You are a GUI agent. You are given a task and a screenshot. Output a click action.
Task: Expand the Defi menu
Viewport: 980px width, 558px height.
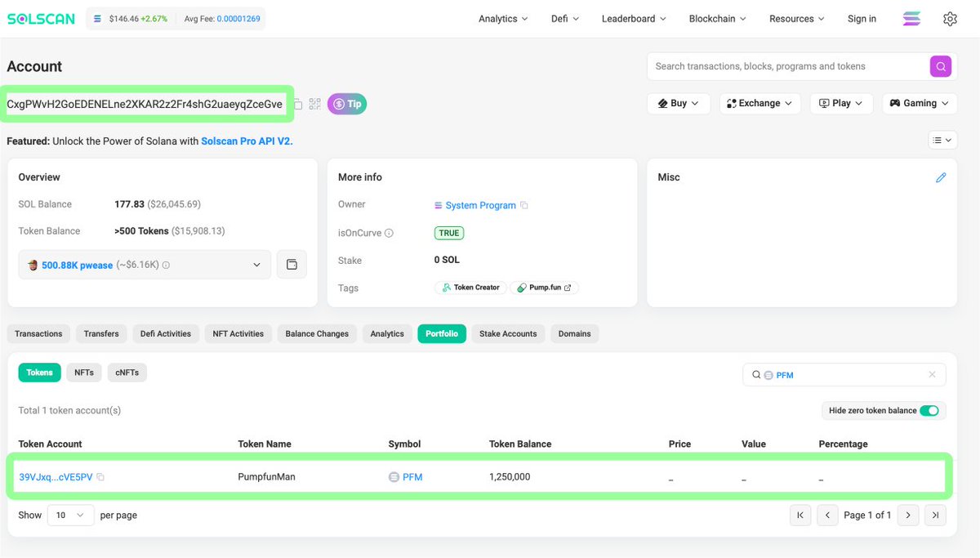(565, 19)
